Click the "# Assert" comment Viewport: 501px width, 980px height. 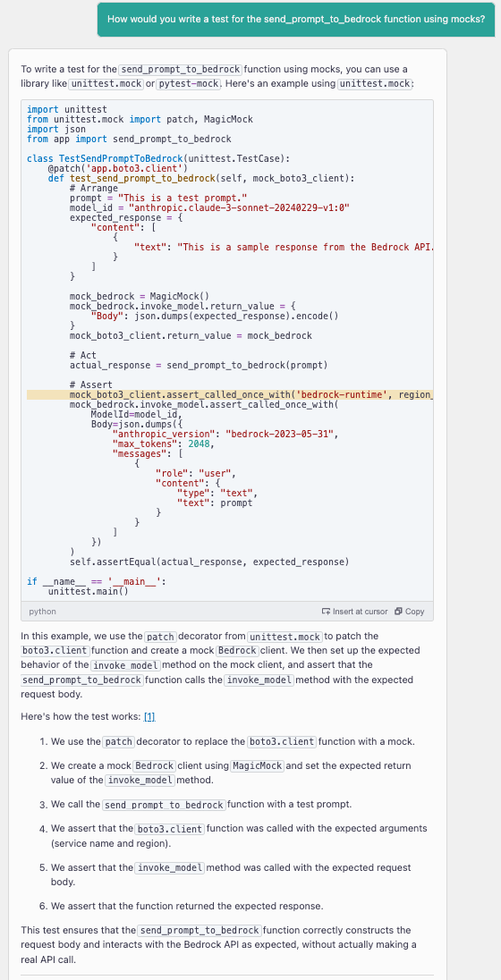90,385
